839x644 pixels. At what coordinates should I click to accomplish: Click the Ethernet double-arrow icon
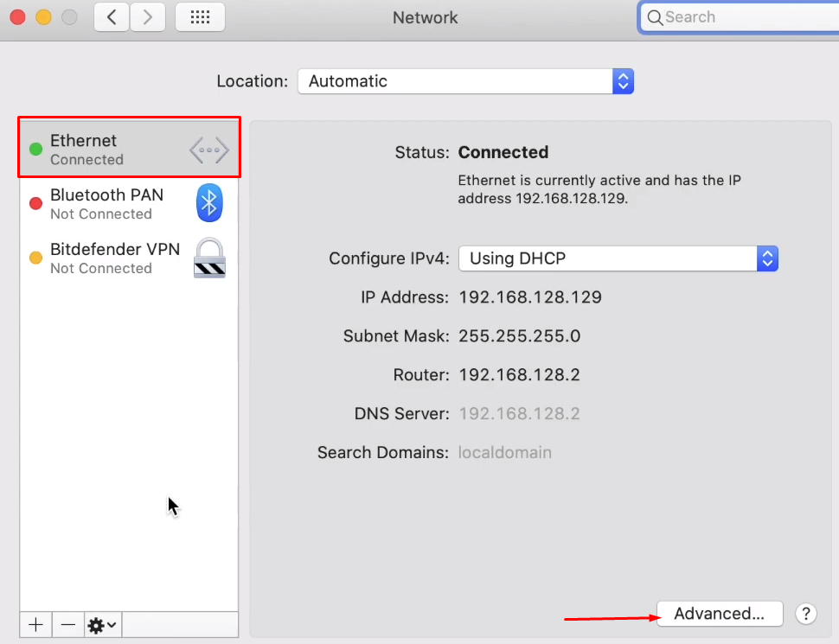click(x=209, y=150)
